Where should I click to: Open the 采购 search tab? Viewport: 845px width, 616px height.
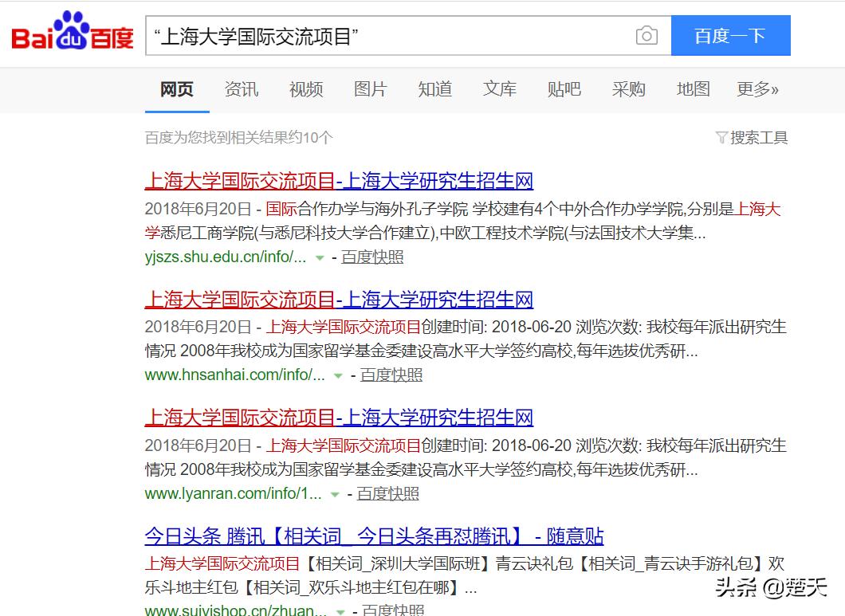[x=629, y=89]
